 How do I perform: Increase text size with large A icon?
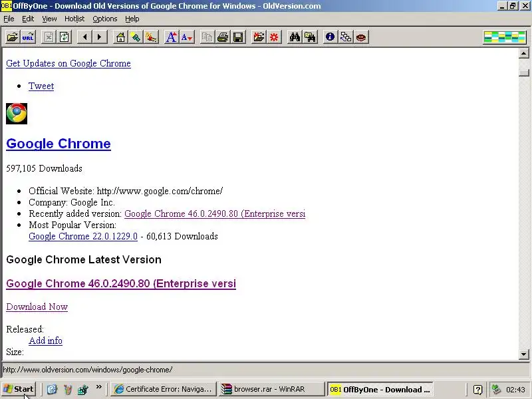[x=172, y=37]
